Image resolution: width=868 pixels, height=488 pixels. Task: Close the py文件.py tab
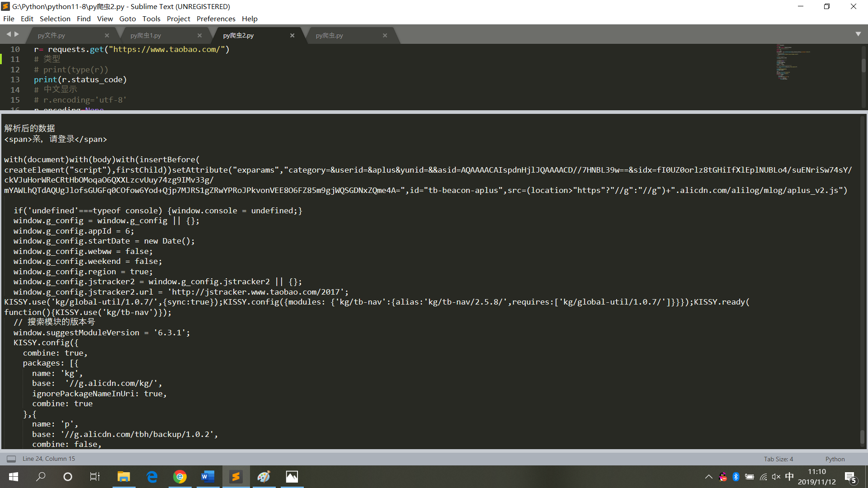click(x=107, y=36)
